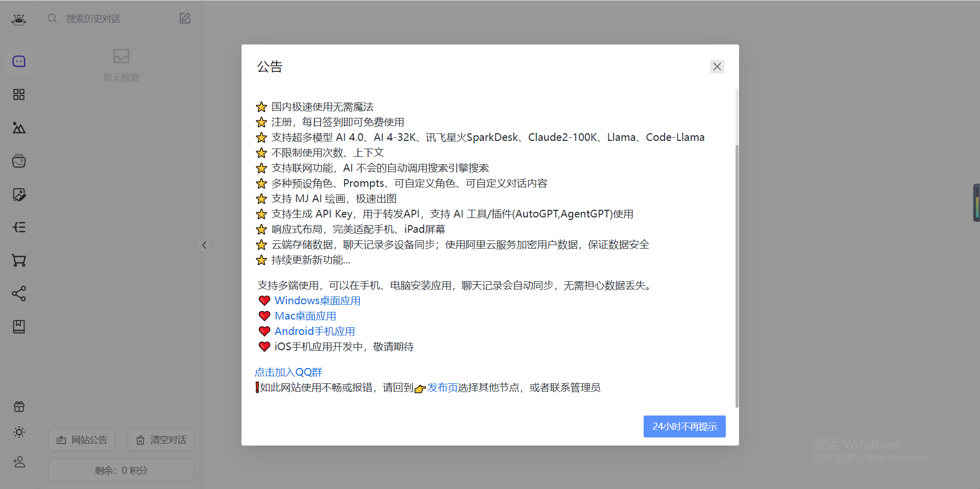Screen dimensions: 980x489
Task: Click the add user profile icon
Action: 18,461
